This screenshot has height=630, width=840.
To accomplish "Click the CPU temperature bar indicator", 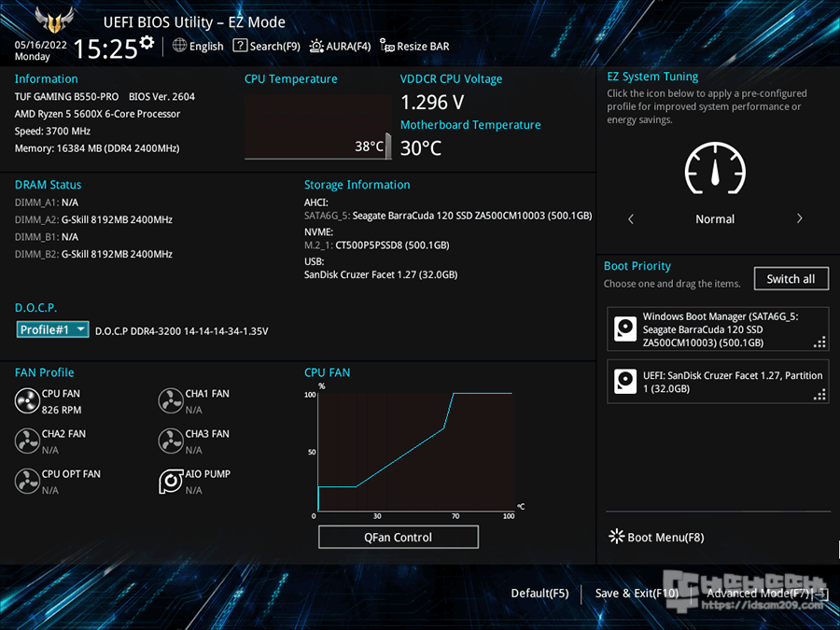I will [388, 147].
